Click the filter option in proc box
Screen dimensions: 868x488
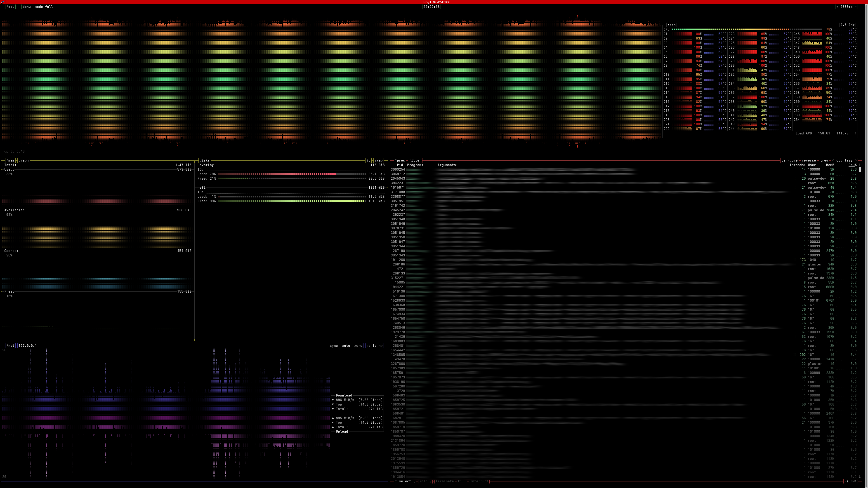tap(415, 160)
